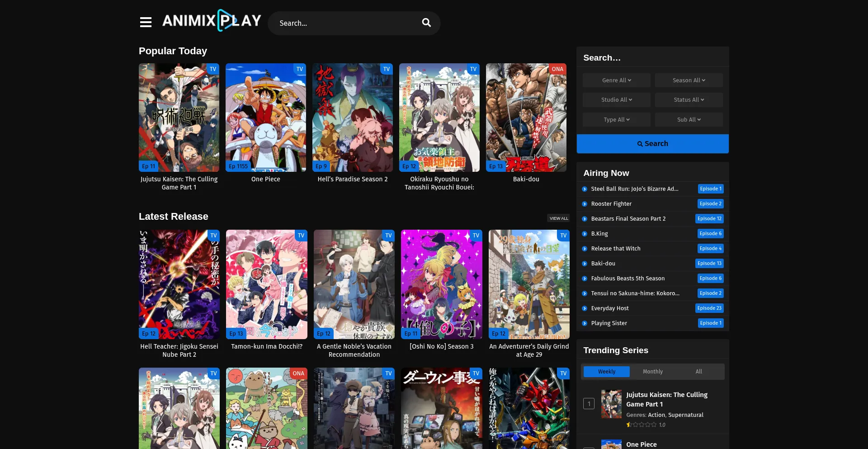Click the Ep 9 badge on Hell's Paradise
This screenshot has height=449, width=868.
(321, 166)
